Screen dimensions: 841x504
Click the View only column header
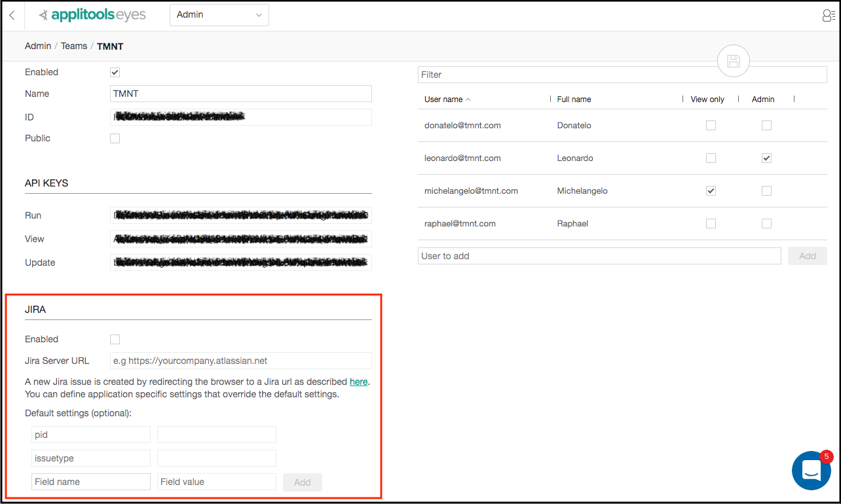pyautogui.click(x=707, y=99)
